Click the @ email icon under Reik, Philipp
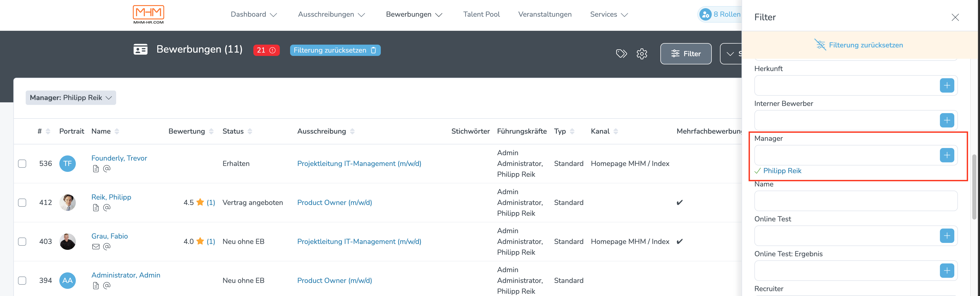Screen dimensions: 980x296 pos(107,208)
